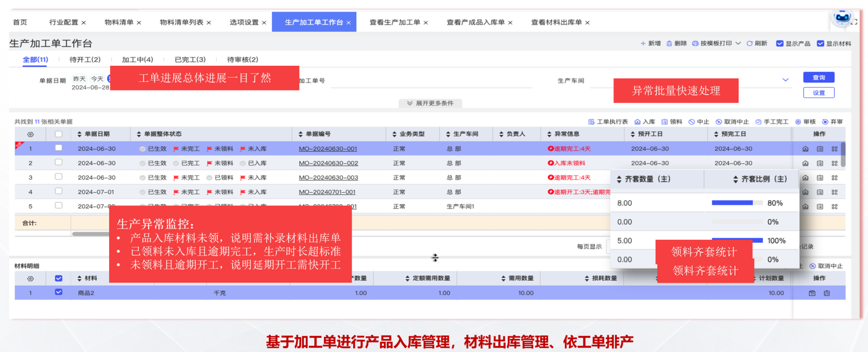
Task: Open order link MO-20240630-002
Action: (x=328, y=163)
